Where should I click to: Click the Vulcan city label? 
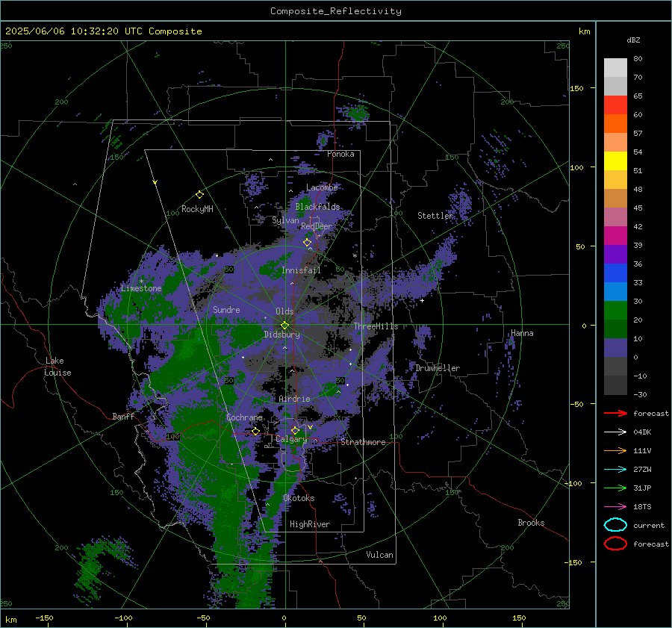379,555
